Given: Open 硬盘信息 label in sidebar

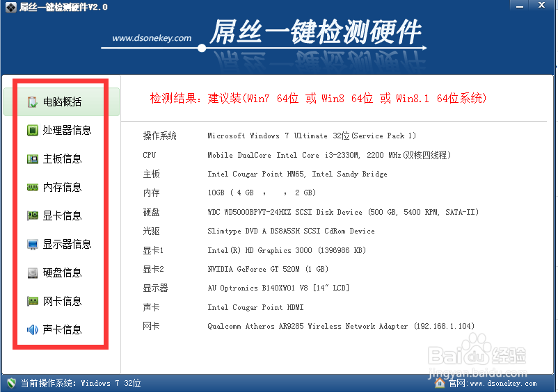Looking at the screenshot, I should pos(63,273).
